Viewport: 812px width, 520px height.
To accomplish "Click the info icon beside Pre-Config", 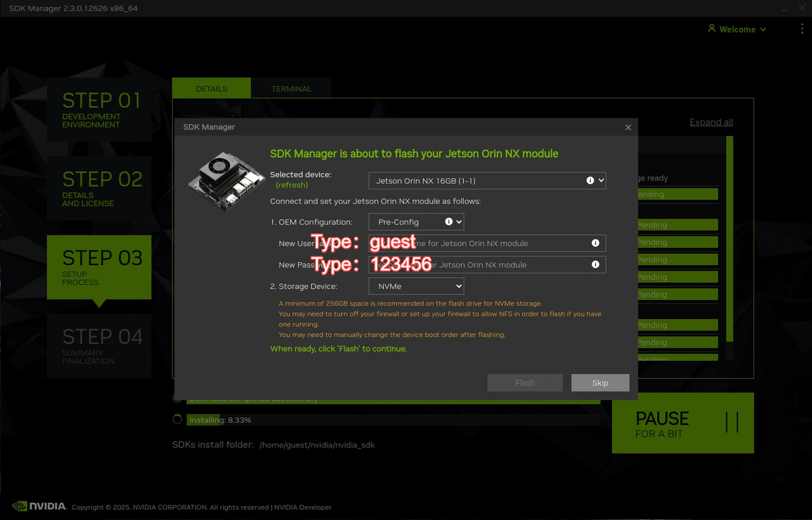I will [449, 222].
